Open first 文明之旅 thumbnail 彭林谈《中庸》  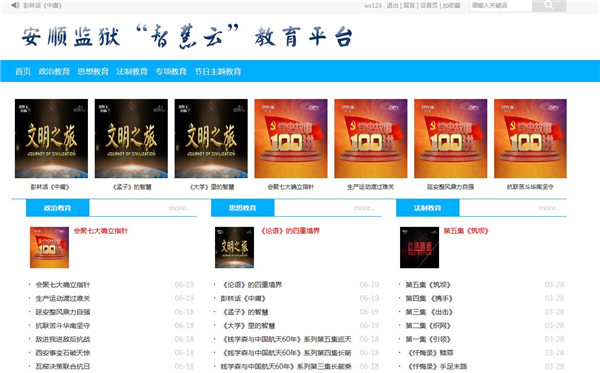click(x=51, y=138)
